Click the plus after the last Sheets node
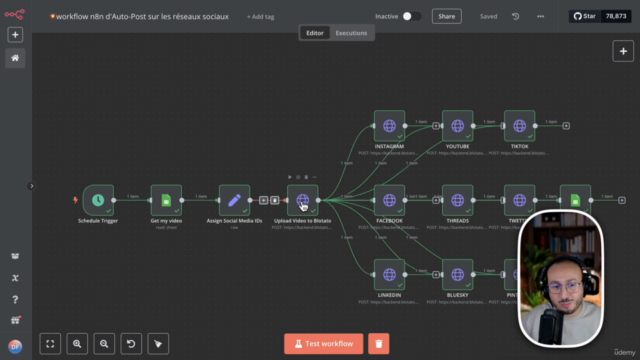 622,200
